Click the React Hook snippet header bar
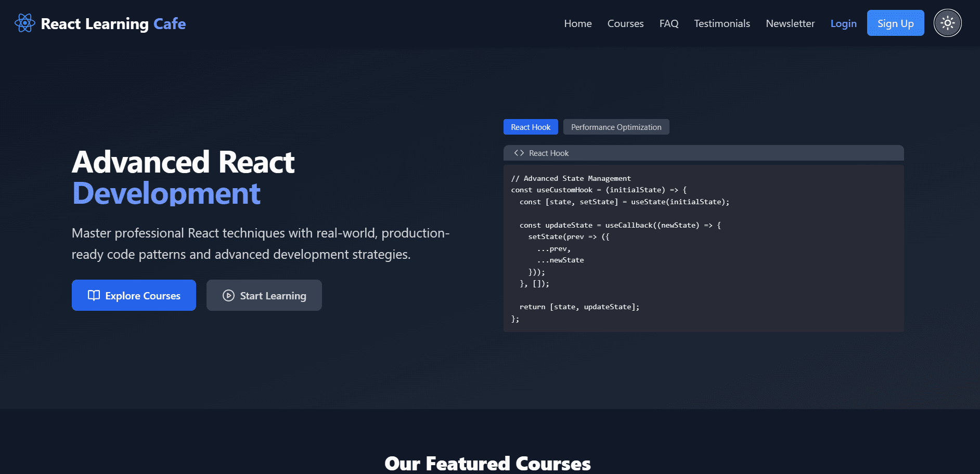Image resolution: width=980 pixels, height=474 pixels. [703, 153]
